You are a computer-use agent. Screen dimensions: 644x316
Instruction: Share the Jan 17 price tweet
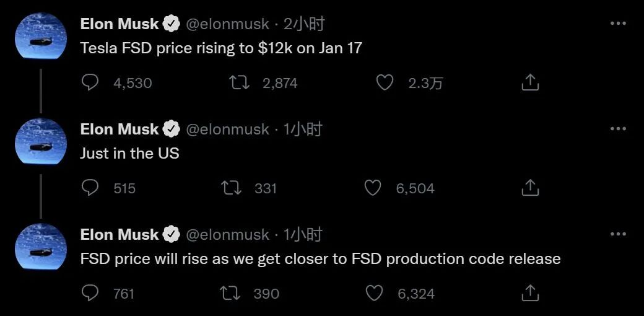[530, 82]
